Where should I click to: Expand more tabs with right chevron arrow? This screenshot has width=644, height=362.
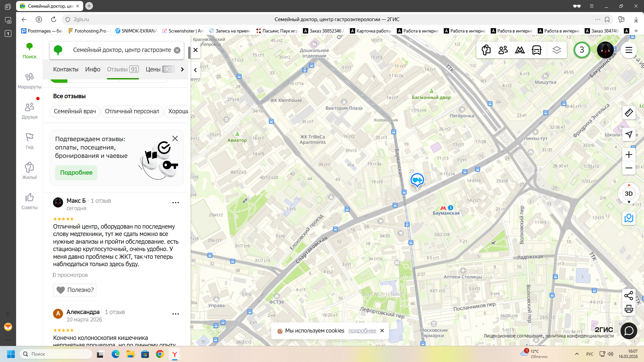click(x=182, y=69)
